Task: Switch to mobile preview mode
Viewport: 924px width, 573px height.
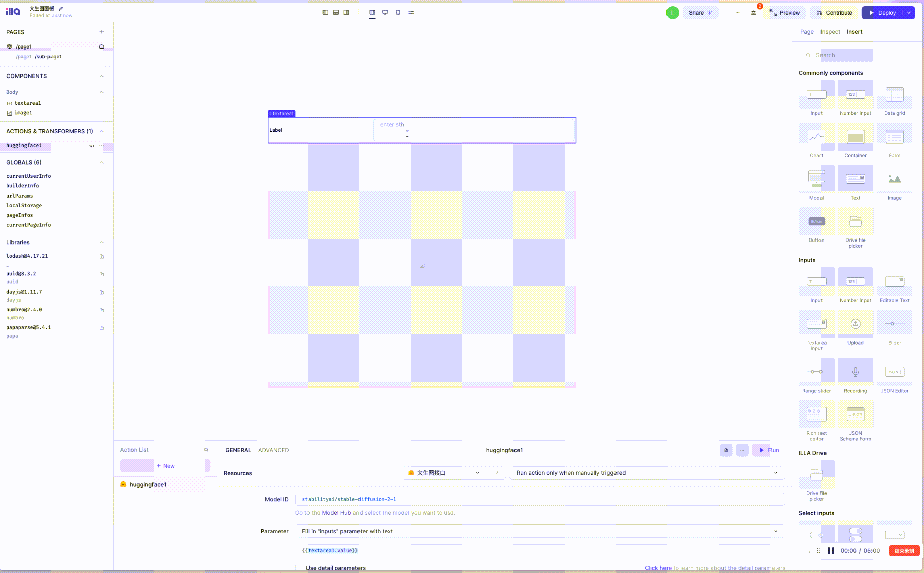Action: tap(398, 12)
